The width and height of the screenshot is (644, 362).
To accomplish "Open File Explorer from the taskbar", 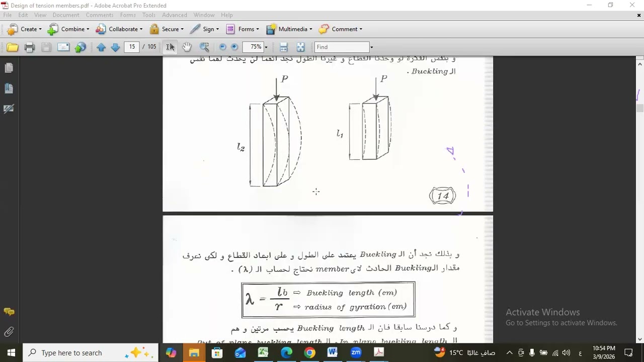I will 194,352.
